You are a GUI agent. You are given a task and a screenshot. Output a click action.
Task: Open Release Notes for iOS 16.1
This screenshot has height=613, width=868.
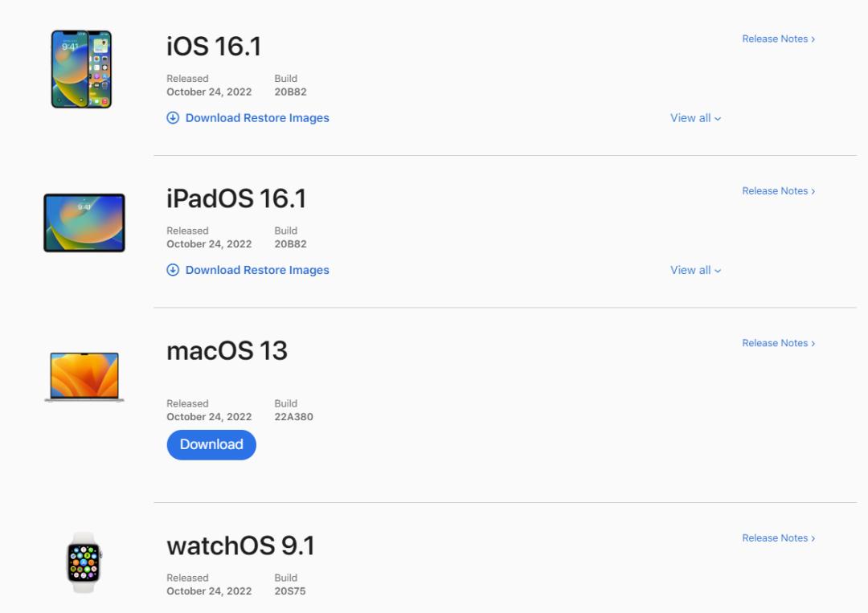coord(778,39)
